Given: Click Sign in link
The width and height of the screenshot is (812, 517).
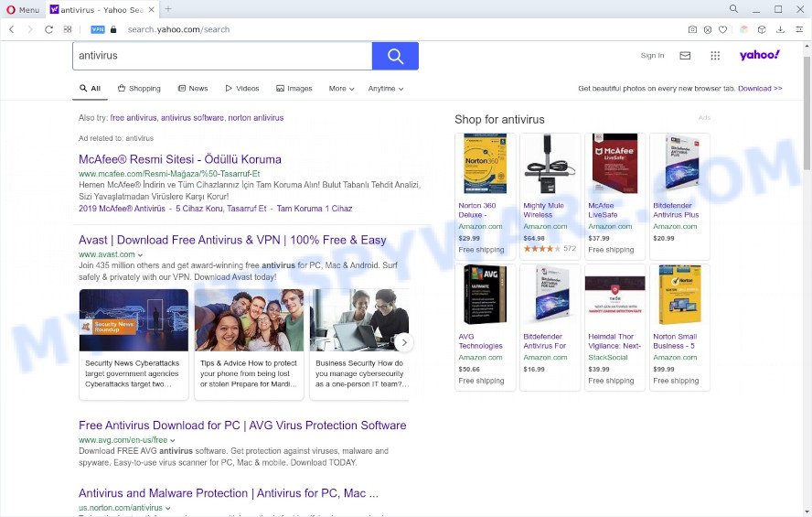Looking at the screenshot, I should (653, 56).
